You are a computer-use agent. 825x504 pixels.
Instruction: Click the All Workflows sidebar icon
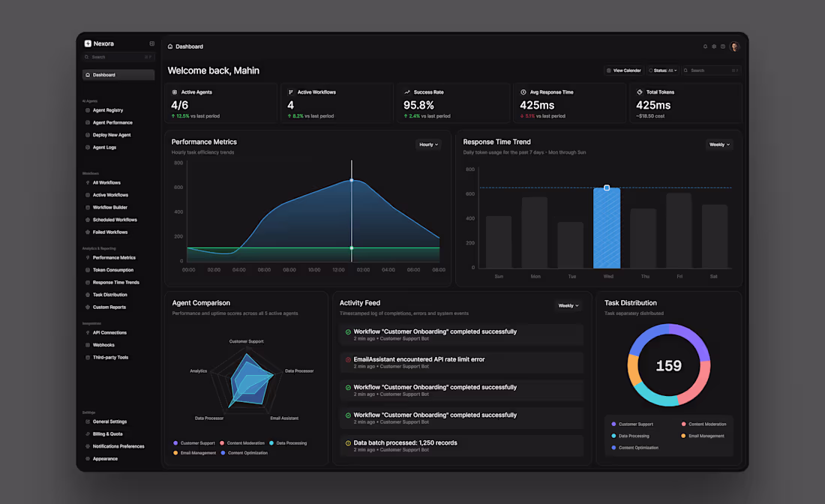click(88, 182)
